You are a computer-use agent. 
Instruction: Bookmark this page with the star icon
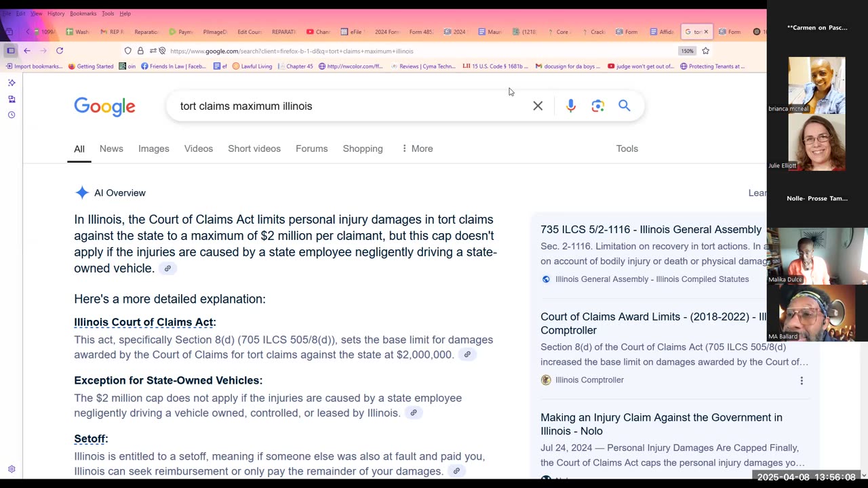point(706,51)
